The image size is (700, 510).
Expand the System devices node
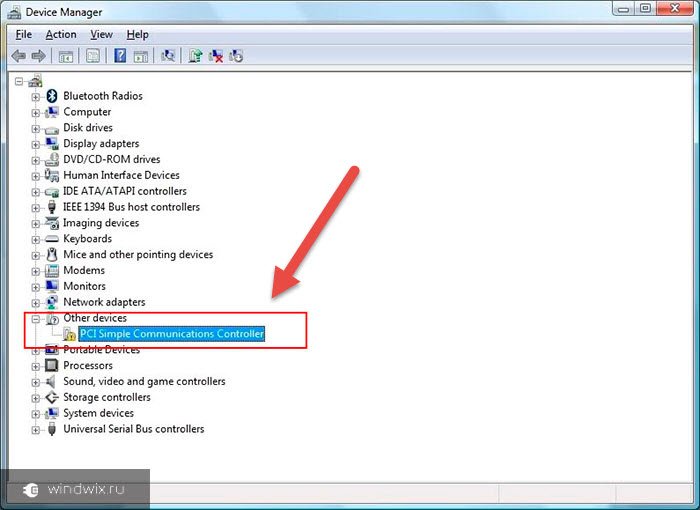pyautogui.click(x=35, y=414)
